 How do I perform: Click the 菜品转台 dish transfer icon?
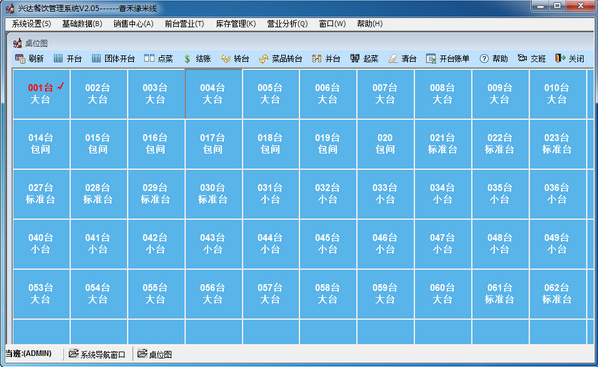264,59
